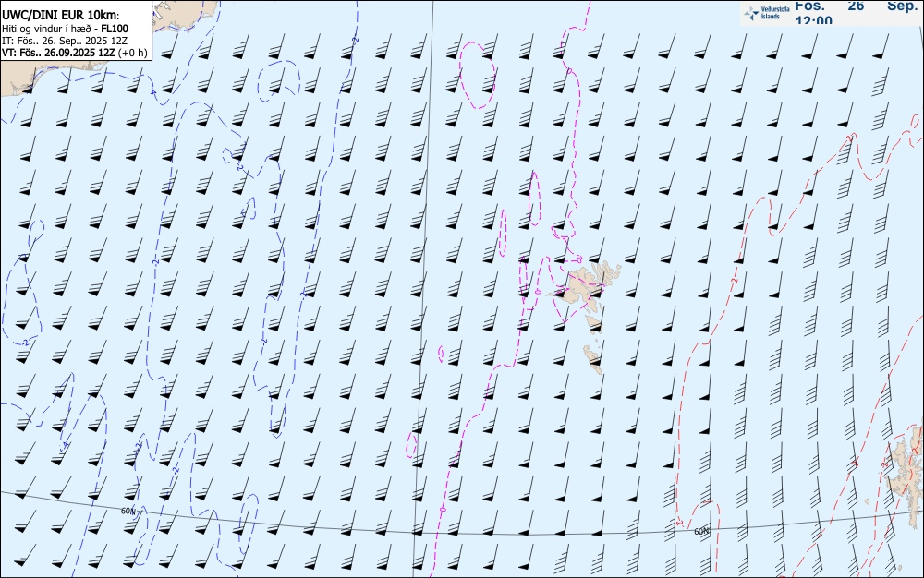Click the 'Fös. 26 Sep.' date header
Image resolution: width=924 pixels, height=578 pixels.
coord(857,6)
